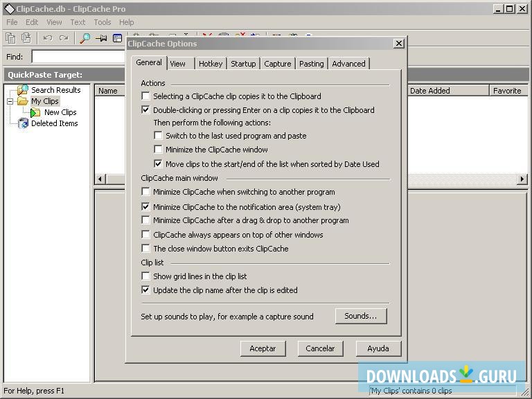Uncheck double-clicking copies clip to Clipboard
Viewport: 532px width, 399px height.
click(x=145, y=110)
